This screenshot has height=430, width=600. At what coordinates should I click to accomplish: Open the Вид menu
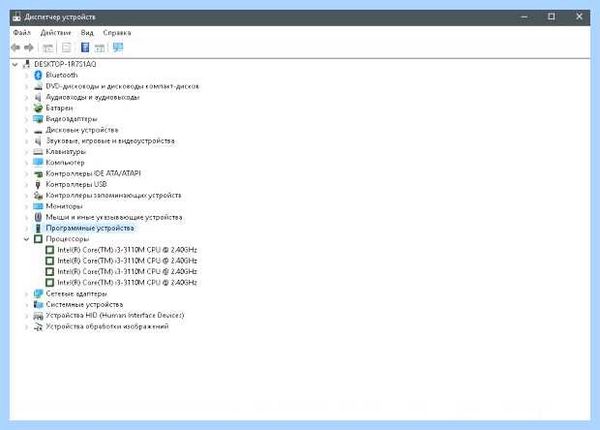(x=87, y=33)
